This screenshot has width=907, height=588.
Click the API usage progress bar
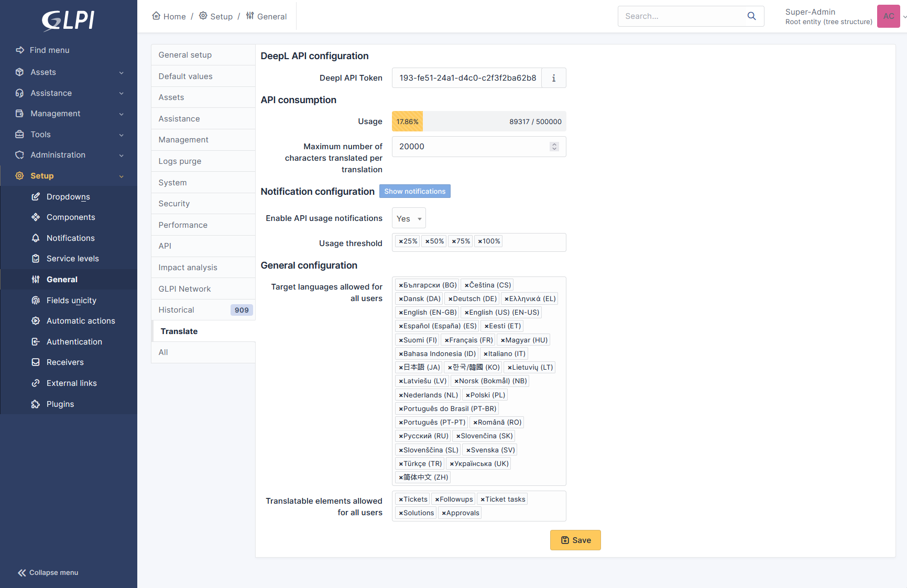(x=479, y=121)
